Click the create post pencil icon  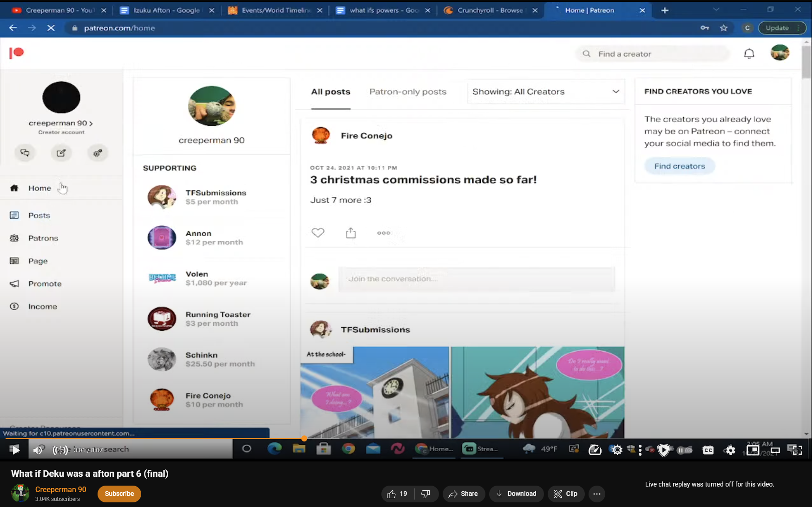(61, 153)
